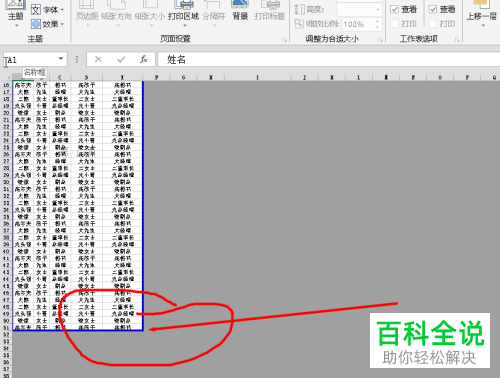Click the fx Insert Function icon
This screenshot has height=378, width=500.
pos(144,59)
